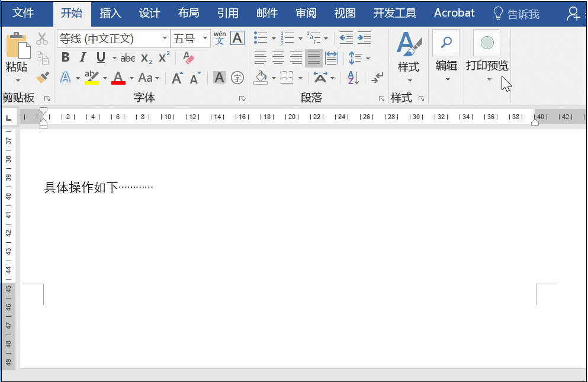Click the enclosed character 字 icon
This screenshot has height=382, width=588.
click(x=237, y=78)
